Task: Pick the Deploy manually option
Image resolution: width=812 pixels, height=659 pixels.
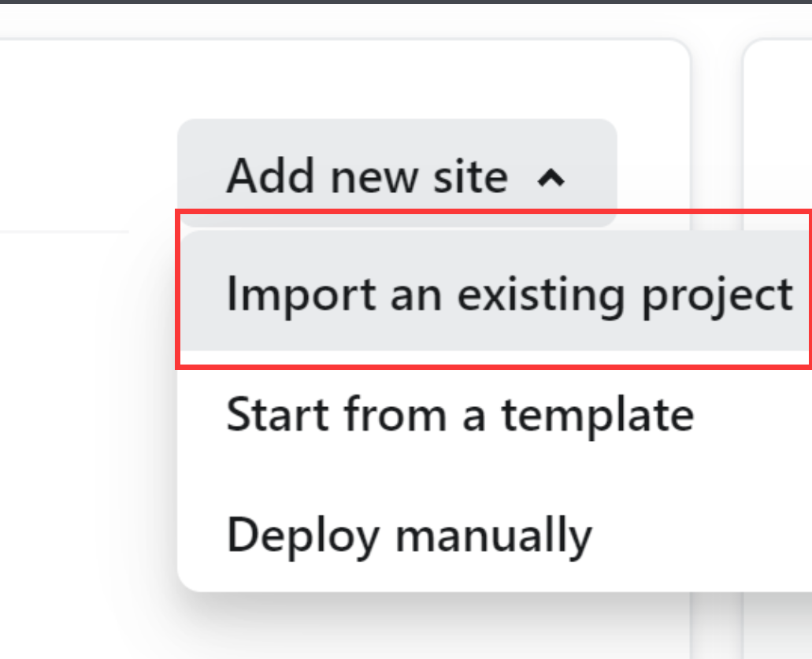Action: (495, 535)
